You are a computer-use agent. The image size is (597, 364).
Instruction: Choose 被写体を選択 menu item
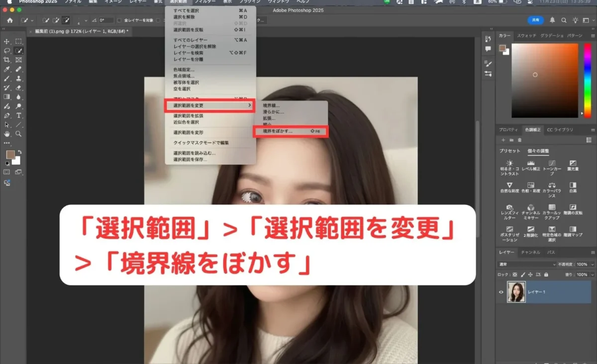[210, 83]
